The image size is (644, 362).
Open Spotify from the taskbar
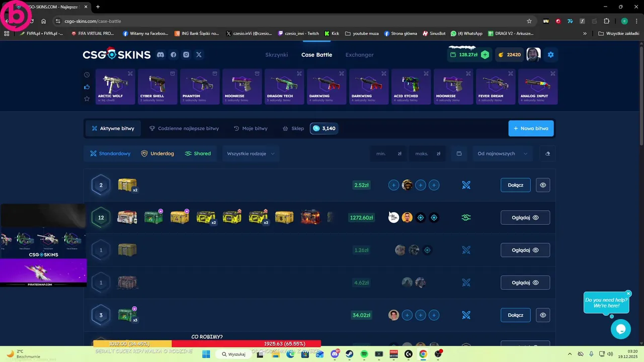(x=364, y=354)
